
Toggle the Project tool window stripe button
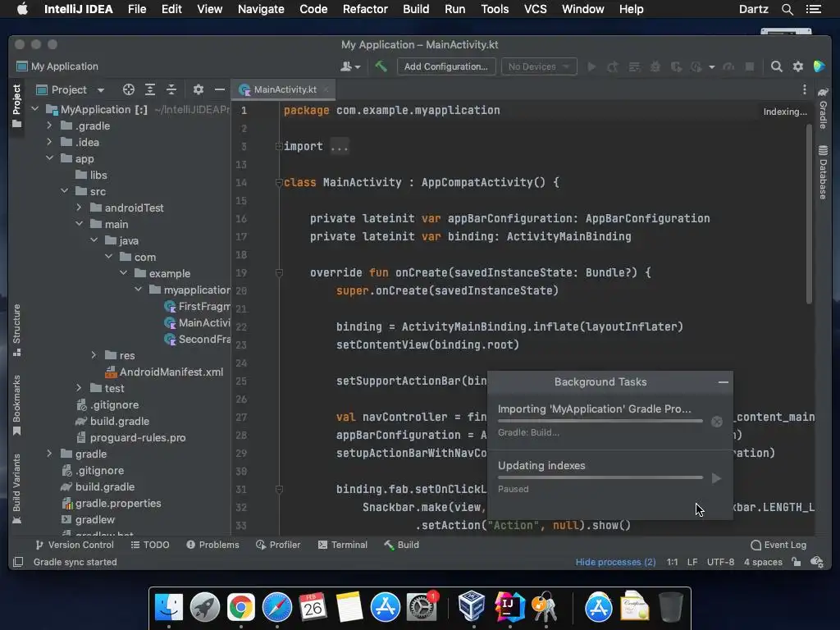pyautogui.click(x=16, y=106)
